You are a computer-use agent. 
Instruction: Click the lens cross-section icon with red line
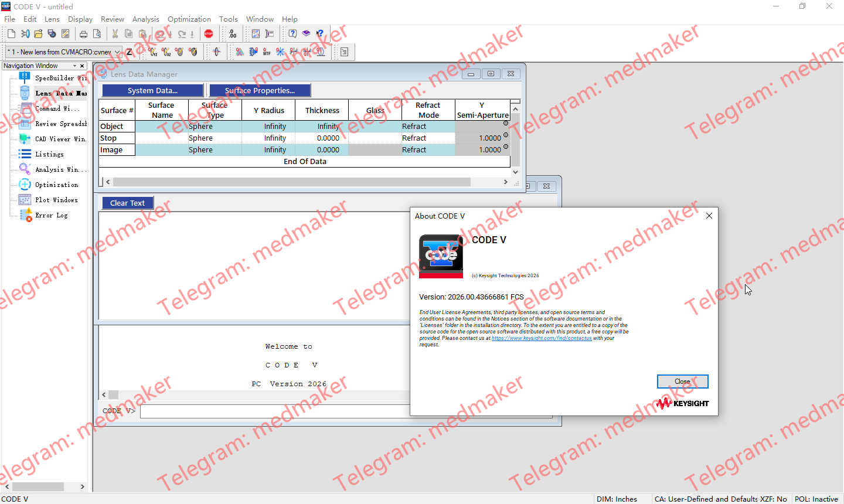tap(216, 52)
